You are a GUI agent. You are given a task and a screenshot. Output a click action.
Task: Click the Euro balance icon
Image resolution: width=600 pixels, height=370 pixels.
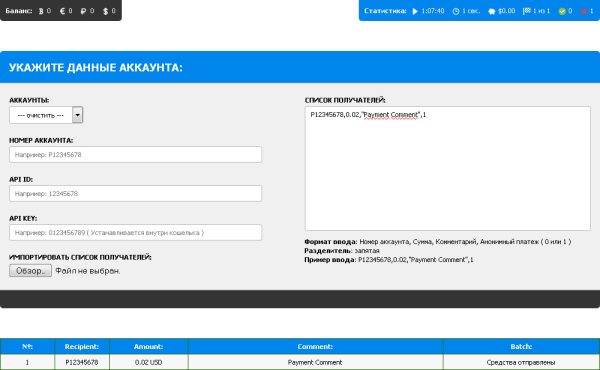(62, 11)
